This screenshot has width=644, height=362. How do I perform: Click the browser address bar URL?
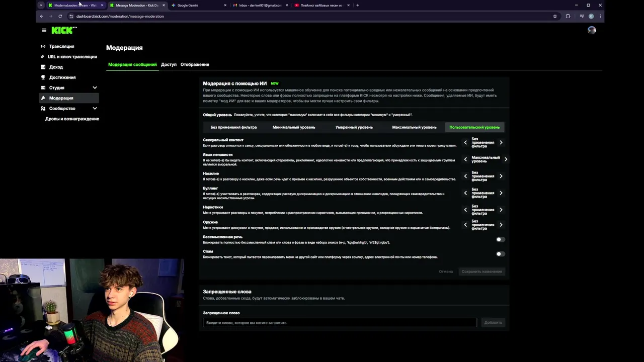pos(120,16)
